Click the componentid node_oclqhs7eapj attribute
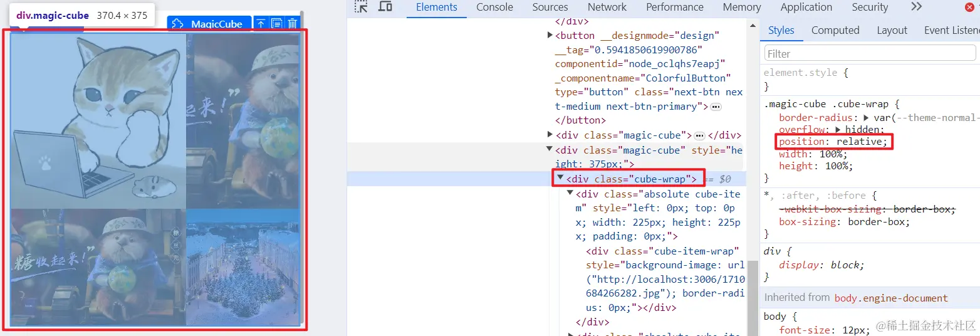The width and height of the screenshot is (980, 336). pyautogui.click(x=640, y=64)
